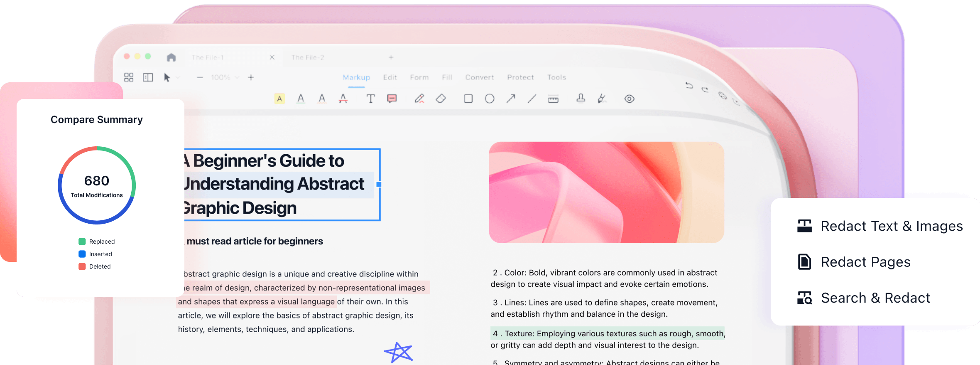The height and width of the screenshot is (365, 980).
Task: Click the Redact Pages document icon
Action: (804, 262)
